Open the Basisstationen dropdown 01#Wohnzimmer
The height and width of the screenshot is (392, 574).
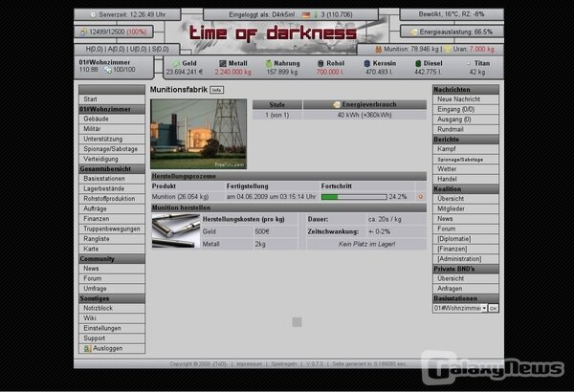[460, 308]
